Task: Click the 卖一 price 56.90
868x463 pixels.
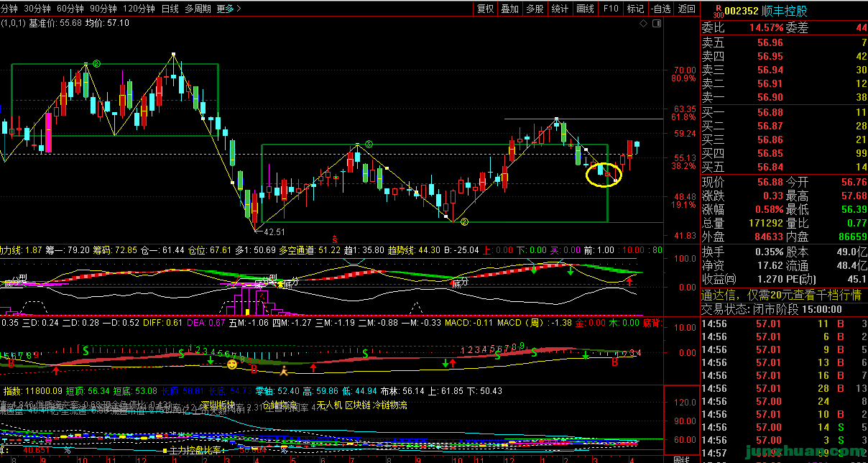Action: click(770, 97)
